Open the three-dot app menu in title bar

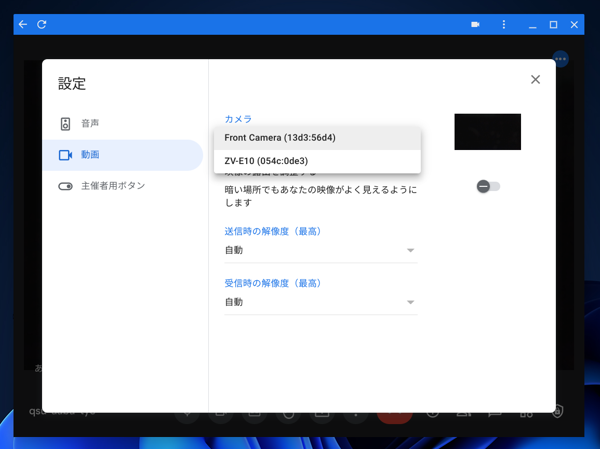pos(504,24)
